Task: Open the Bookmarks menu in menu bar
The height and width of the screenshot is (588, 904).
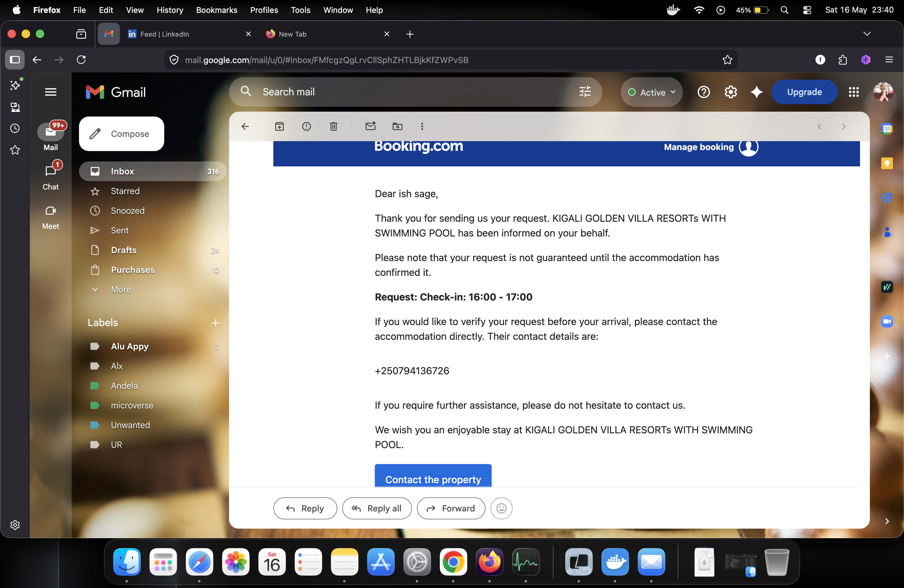Action: coord(216,10)
